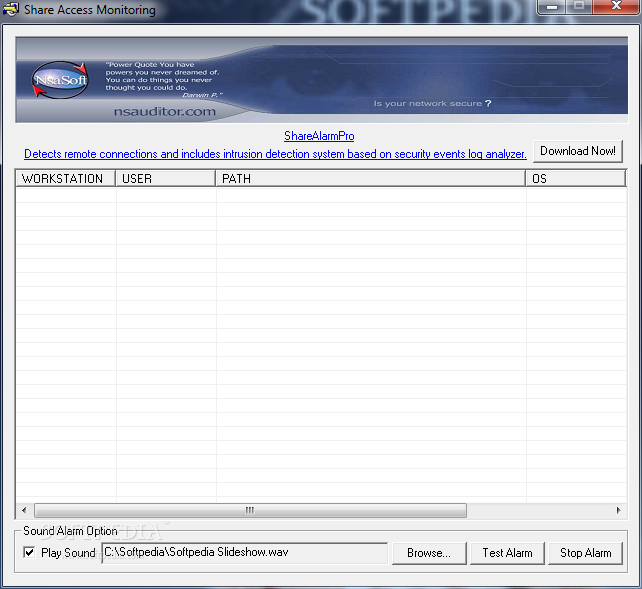Click the NsaSoft logo in the banner
Viewport: 642px width, 589px height.
[x=60, y=80]
